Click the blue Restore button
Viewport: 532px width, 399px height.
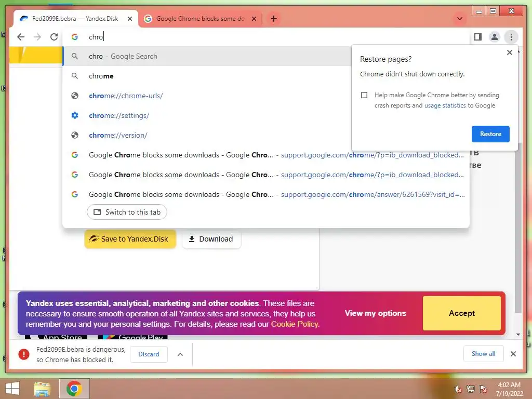490,134
